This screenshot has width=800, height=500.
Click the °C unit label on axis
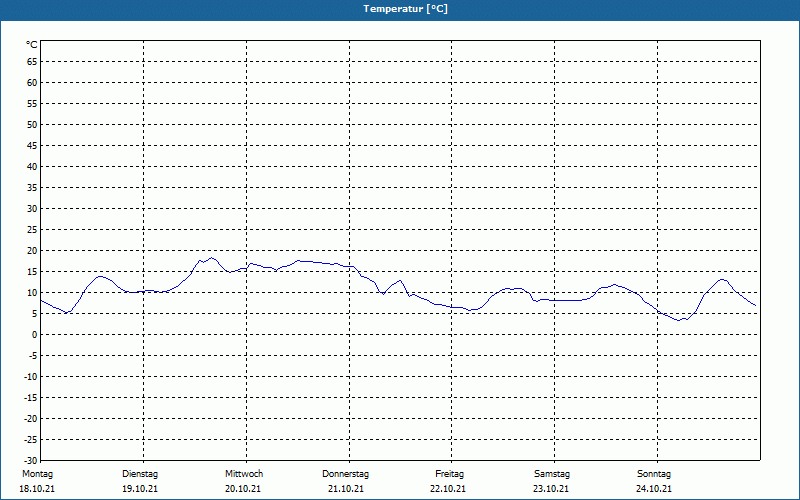tap(32, 45)
